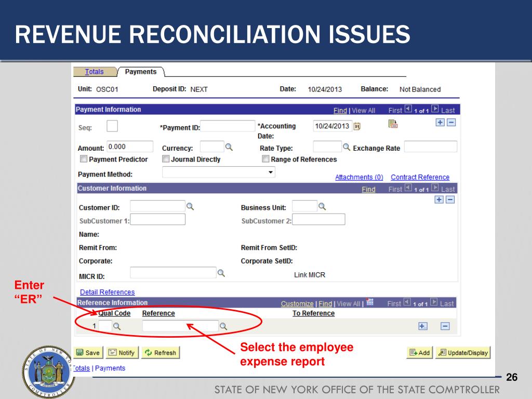Image resolution: width=532 pixels, height=399 pixels.
Task: Click the Link MICR text
Action: tap(310, 275)
